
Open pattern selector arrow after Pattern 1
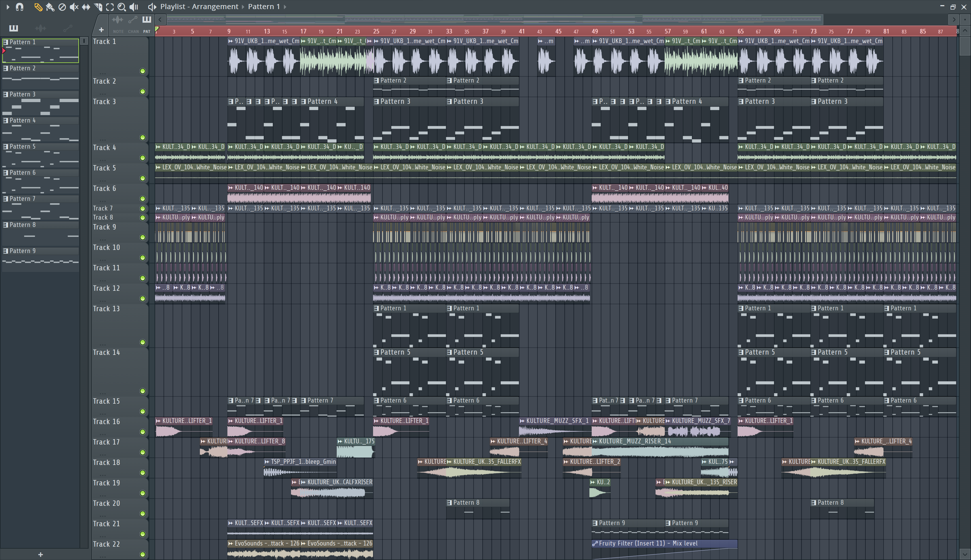pos(285,7)
